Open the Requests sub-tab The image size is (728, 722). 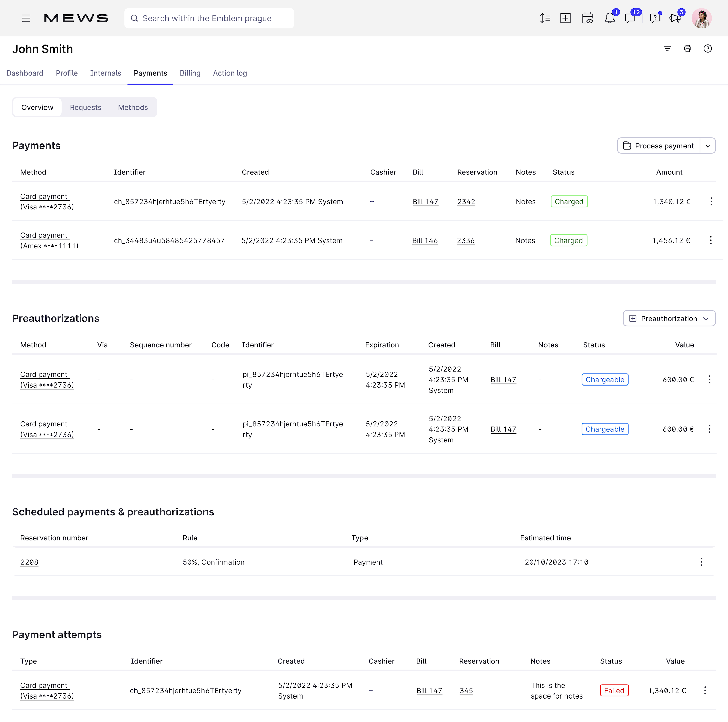point(85,107)
